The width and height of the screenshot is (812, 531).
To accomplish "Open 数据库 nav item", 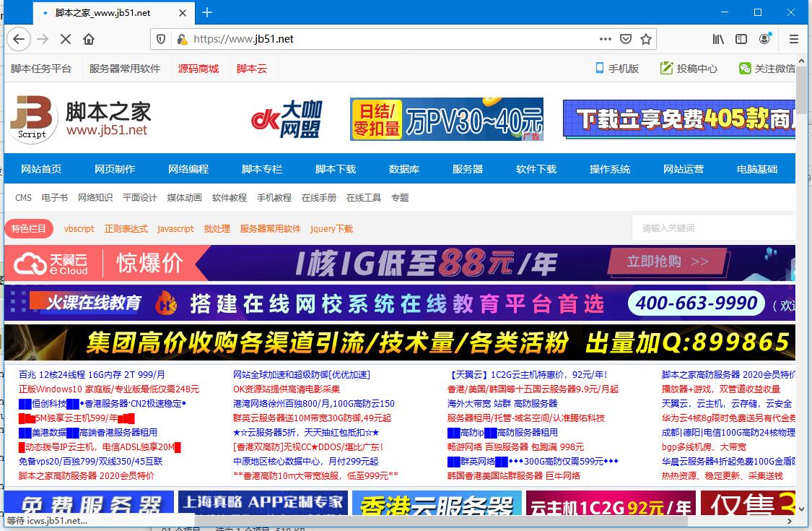I will tap(404, 169).
